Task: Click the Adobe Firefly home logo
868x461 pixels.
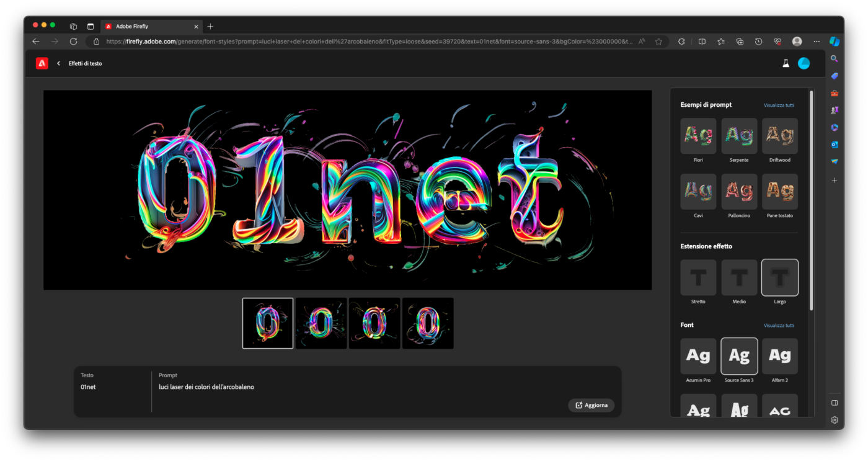Action: tap(42, 63)
